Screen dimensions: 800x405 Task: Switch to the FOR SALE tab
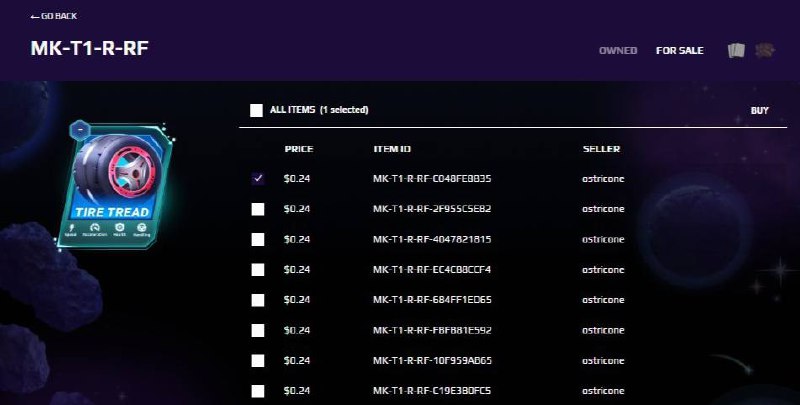coord(680,50)
